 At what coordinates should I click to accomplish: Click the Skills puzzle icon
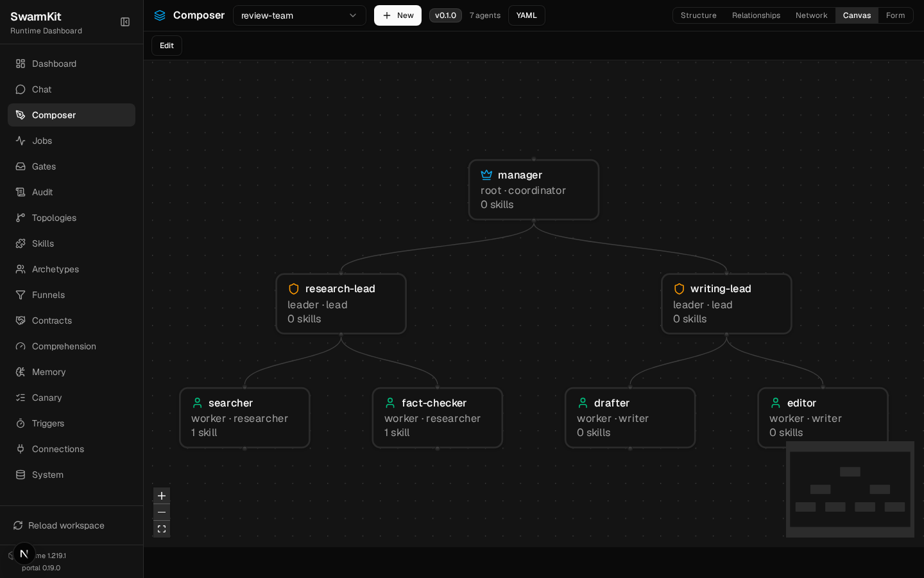(21, 243)
